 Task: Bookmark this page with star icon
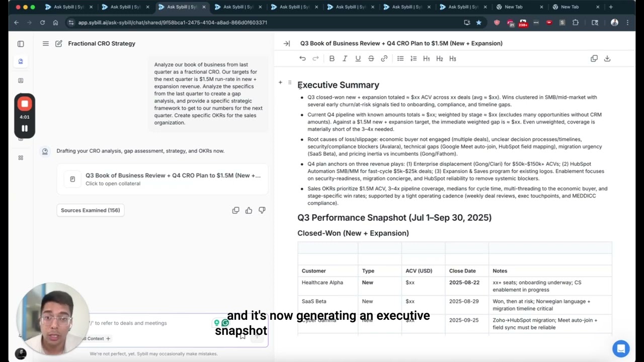pos(478,23)
